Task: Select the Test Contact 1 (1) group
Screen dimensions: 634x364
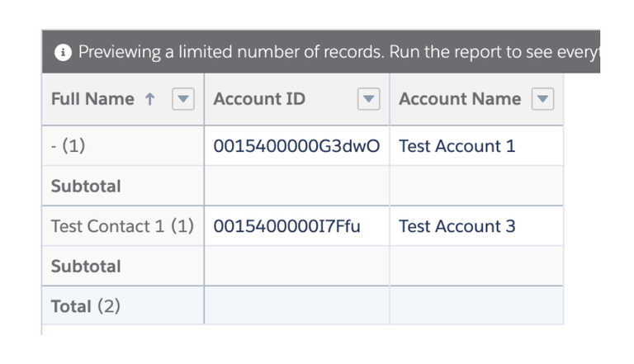Action: click(122, 226)
